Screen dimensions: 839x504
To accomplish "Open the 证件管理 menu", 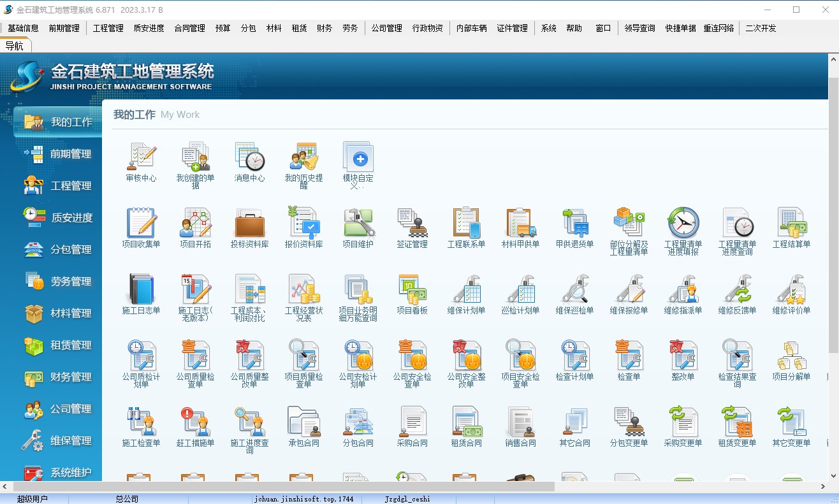I will point(513,28).
